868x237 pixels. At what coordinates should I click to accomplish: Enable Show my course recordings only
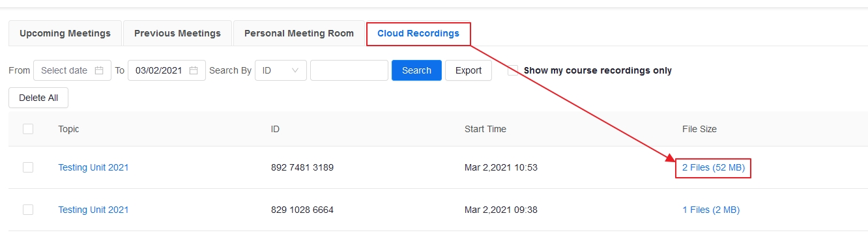tap(513, 70)
